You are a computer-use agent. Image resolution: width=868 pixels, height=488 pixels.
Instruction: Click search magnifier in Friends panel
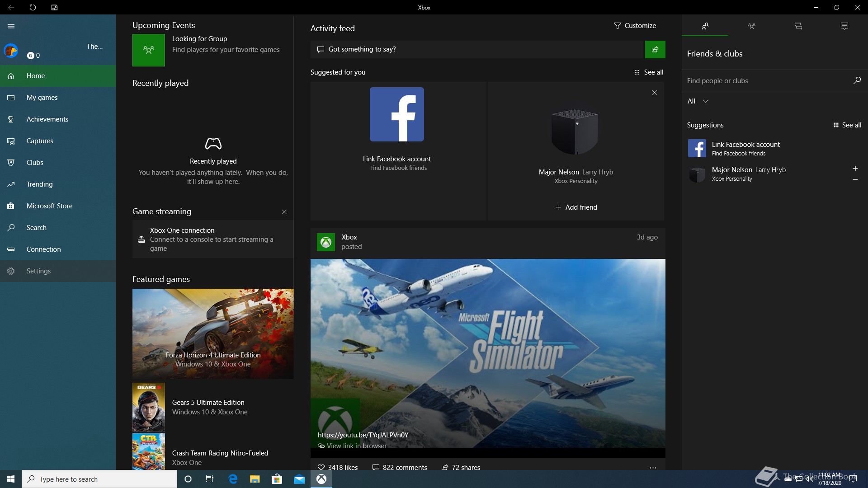[857, 80]
